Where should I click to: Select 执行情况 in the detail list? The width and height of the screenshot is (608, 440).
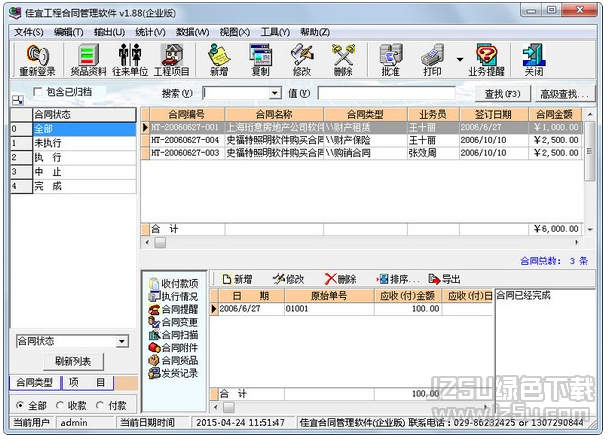click(x=174, y=297)
